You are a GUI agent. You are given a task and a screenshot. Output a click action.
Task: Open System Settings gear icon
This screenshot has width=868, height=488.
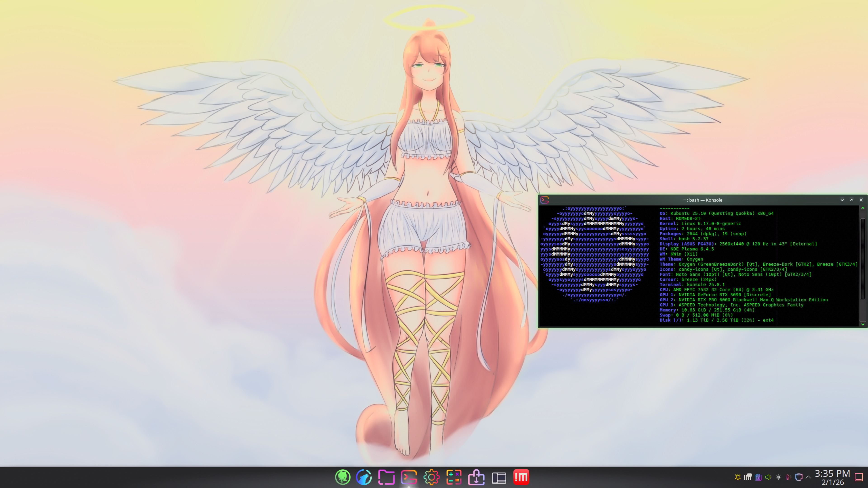click(x=431, y=477)
